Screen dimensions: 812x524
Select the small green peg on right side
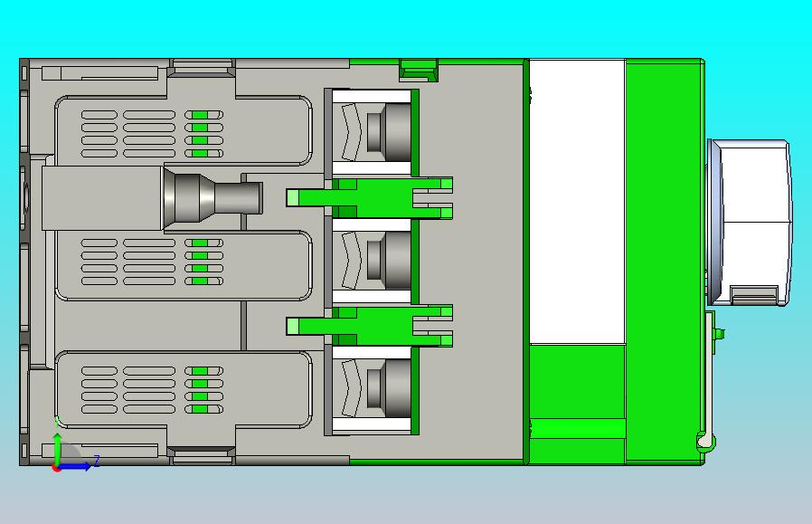719,334
